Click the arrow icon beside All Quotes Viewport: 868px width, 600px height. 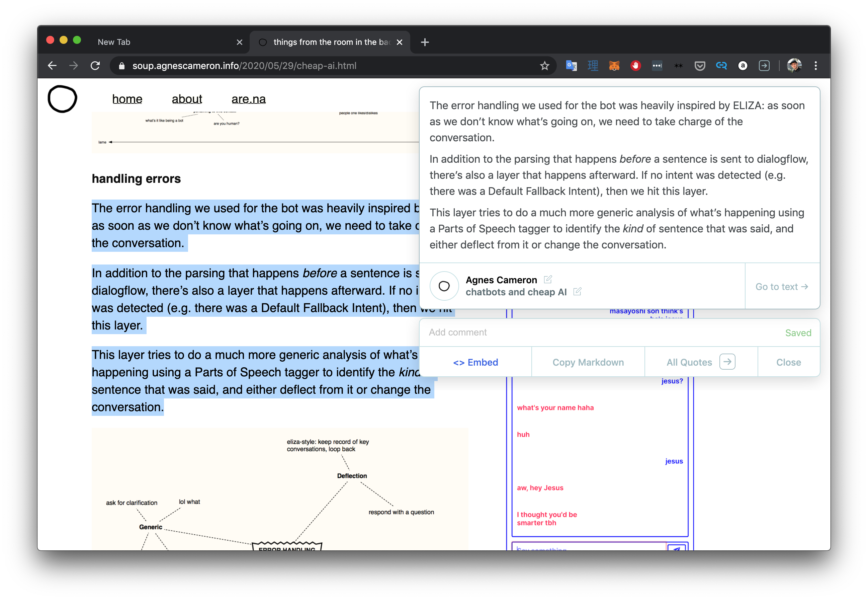727,362
